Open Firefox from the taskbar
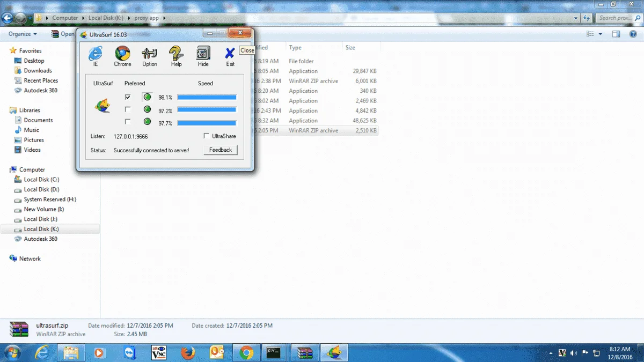This screenshot has width=644, height=362. click(x=187, y=352)
